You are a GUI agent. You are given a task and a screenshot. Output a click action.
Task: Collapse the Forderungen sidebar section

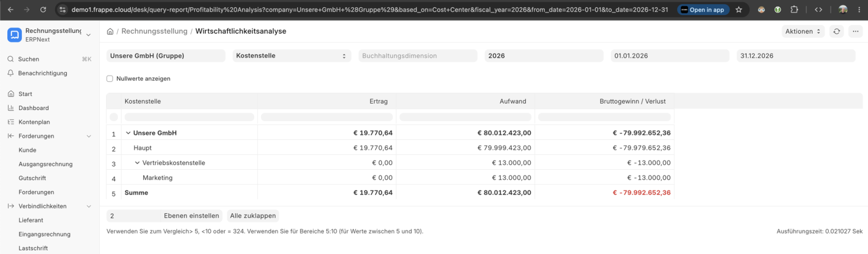pos(89,136)
